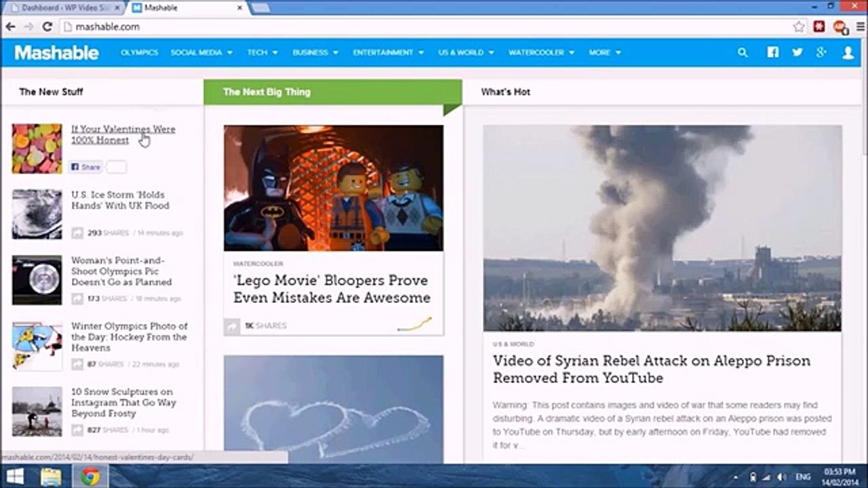Click the Mashable logo
Screen dimensions: 868x488
[x=56, y=52]
